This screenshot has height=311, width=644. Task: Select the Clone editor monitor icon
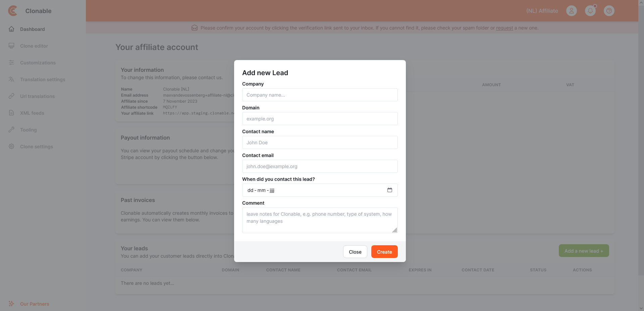tap(11, 46)
